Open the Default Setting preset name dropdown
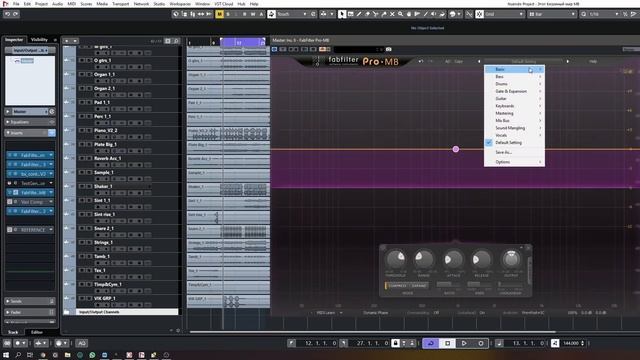 pos(523,61)
